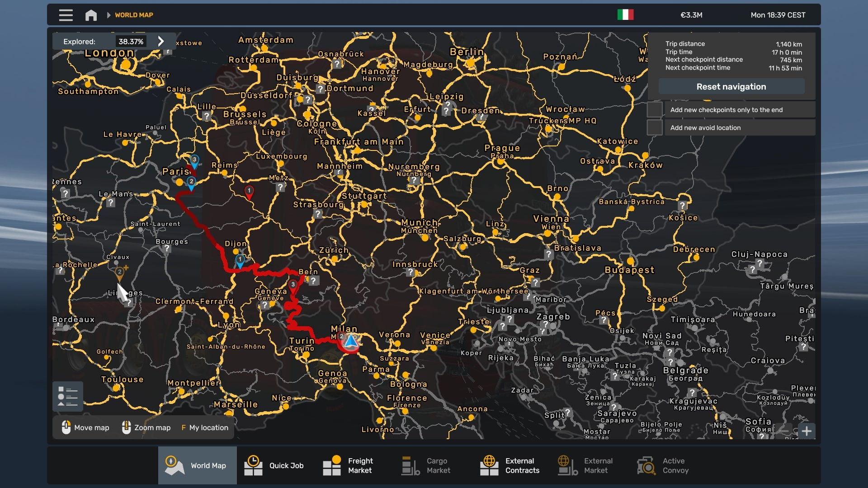868x488 pixels.
Task: Click the unknown marker near Osnabrück
Action: coord(337,64)
